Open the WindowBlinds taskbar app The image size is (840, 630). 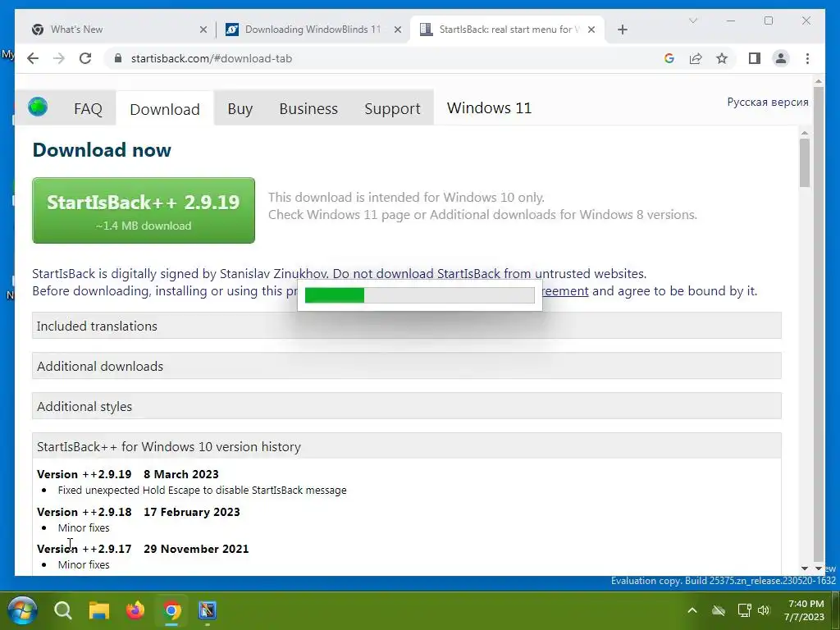[x=208, y=610]
